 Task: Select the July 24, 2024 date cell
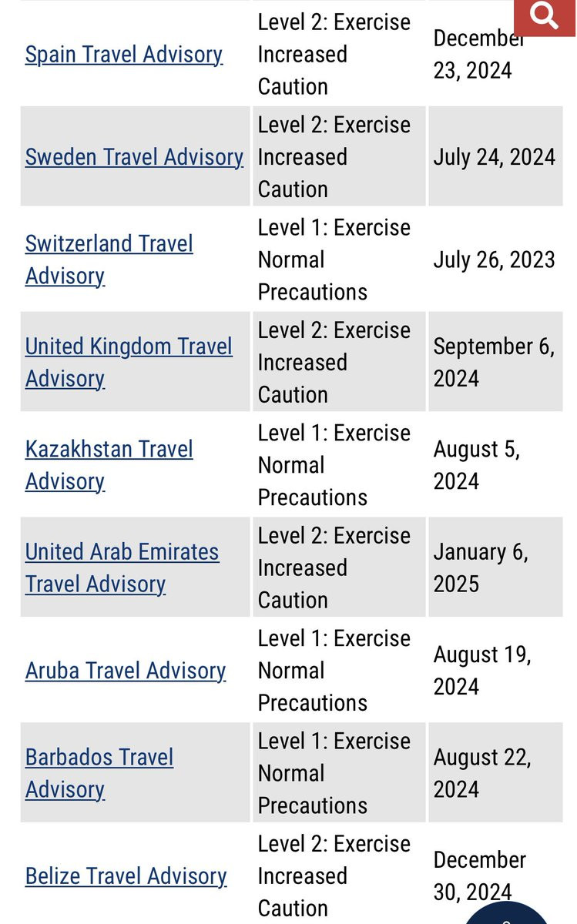coord(503,157)
